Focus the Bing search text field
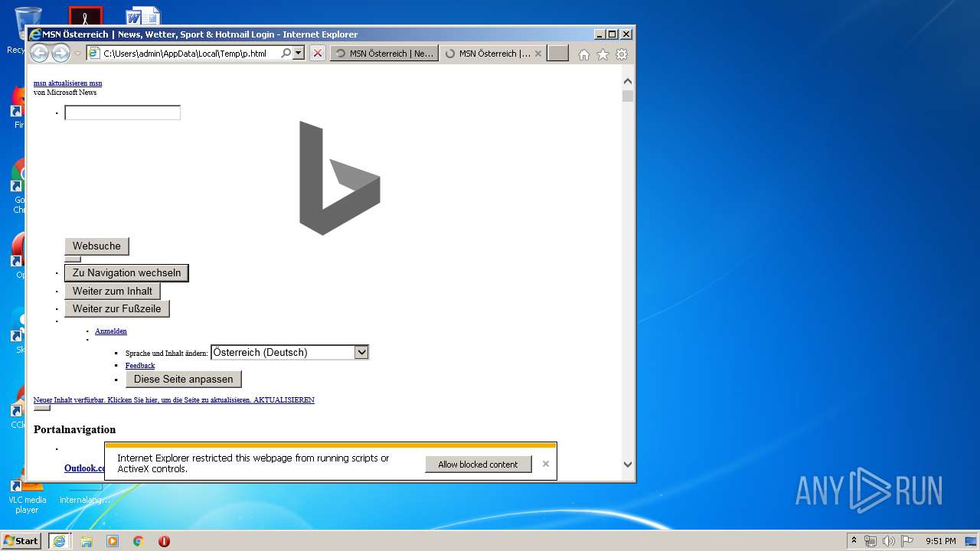Screen dimensions: 980x551 click(122, 112)
